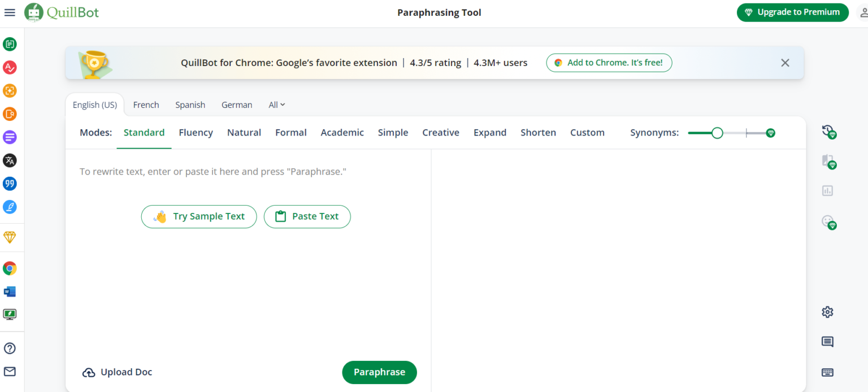This screenshot has width=868, height=392.
Task: Open the paraphrase history icon
Action: point(828,131)
